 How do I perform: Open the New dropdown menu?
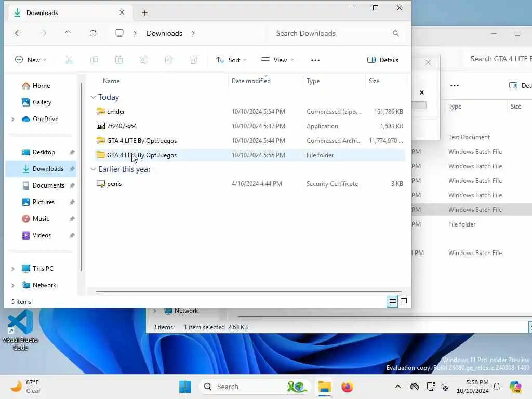pos(31,60)
